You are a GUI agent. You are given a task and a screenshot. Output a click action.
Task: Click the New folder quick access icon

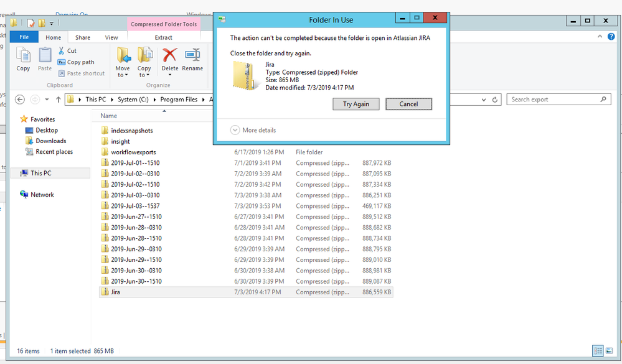[x=42, y=23]
